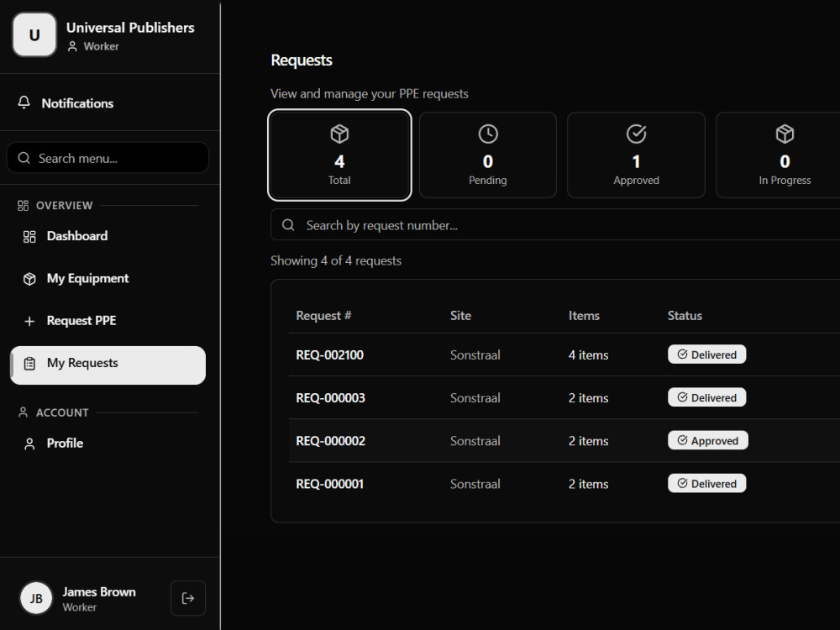Click the My Requests clipboard icon
The width and height of the screenshot is (840, 630).
pyautogui.click(x=29, y=363)
